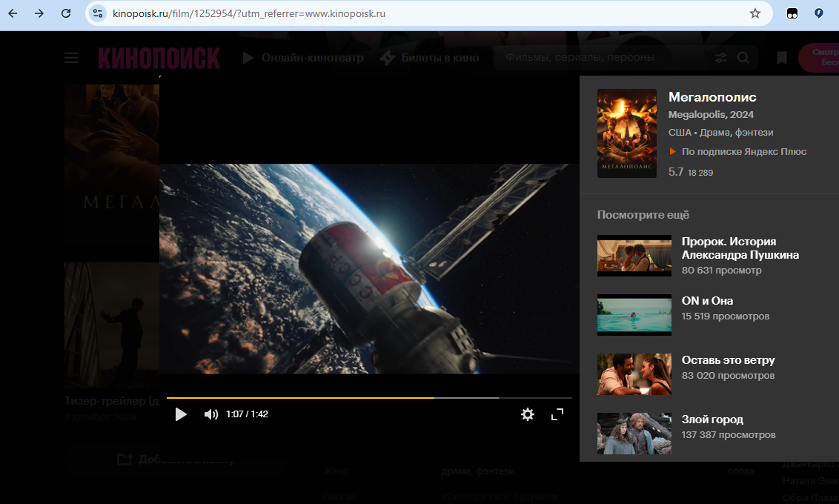
Task: Bookmark this page with star icon
Action: tap(755, 13)
